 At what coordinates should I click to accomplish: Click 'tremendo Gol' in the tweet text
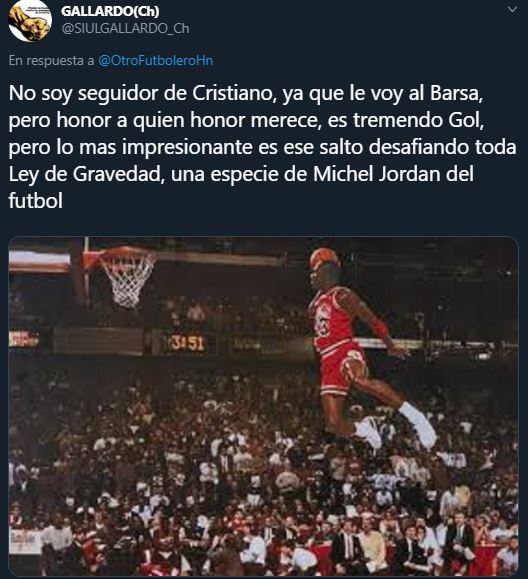click(x=418, y=120)
